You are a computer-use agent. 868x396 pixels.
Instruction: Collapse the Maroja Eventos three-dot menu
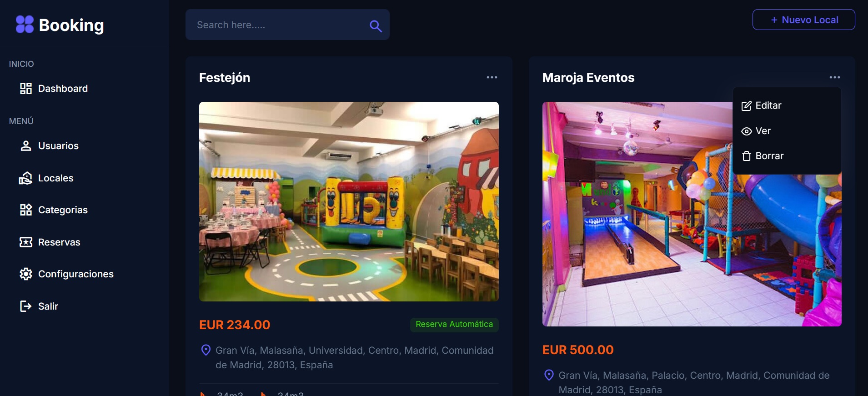pyautogui.click(x=835, y=77)
